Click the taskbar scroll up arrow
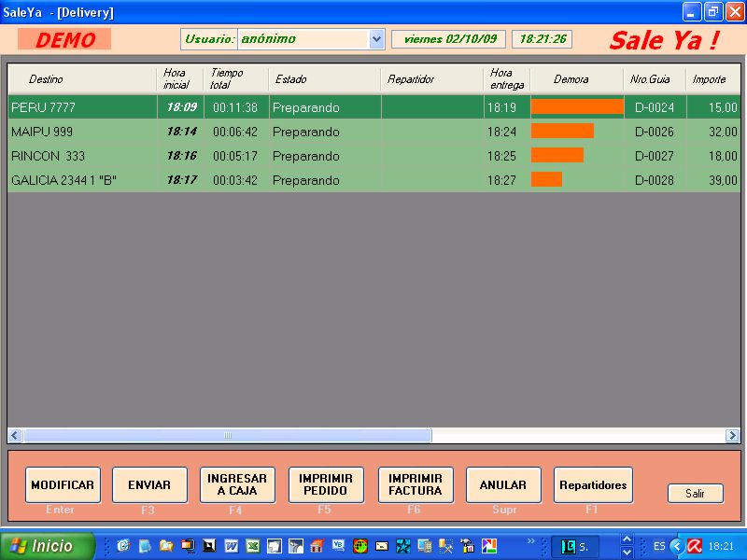 coord(627,539)
